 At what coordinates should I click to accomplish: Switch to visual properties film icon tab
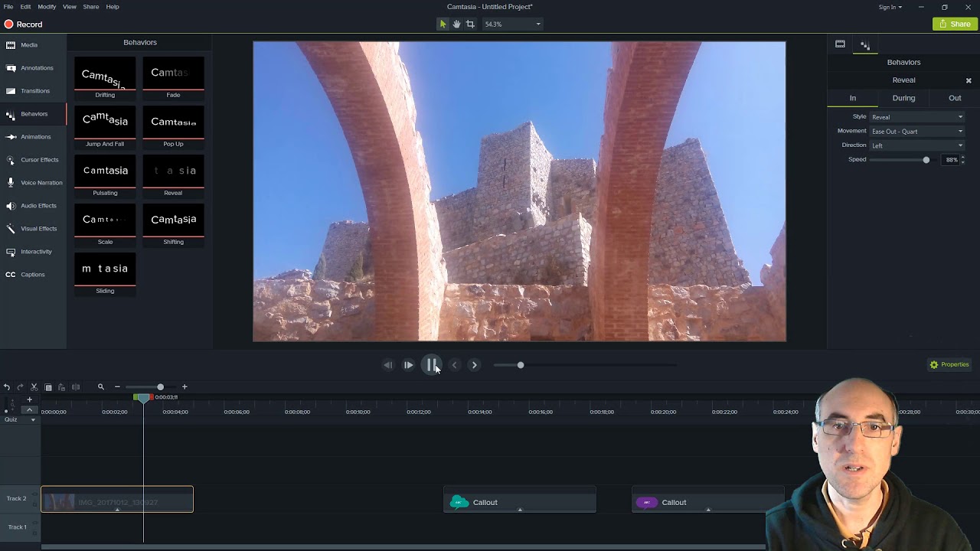point(840,44)
